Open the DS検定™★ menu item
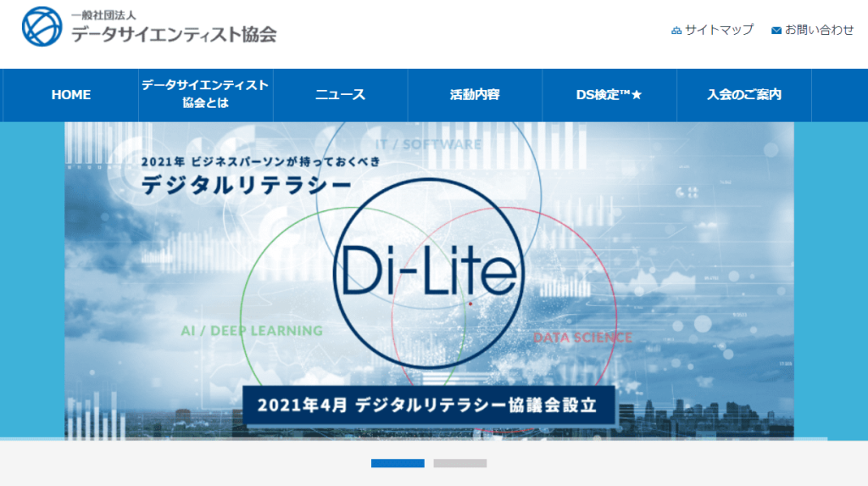The width and height of the screenshot is (868, 486). coord(609,95)
